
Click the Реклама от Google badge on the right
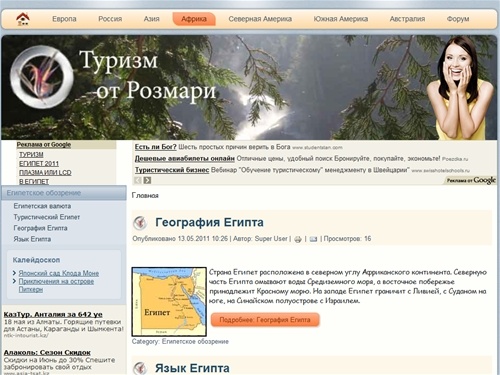[471, 180]
